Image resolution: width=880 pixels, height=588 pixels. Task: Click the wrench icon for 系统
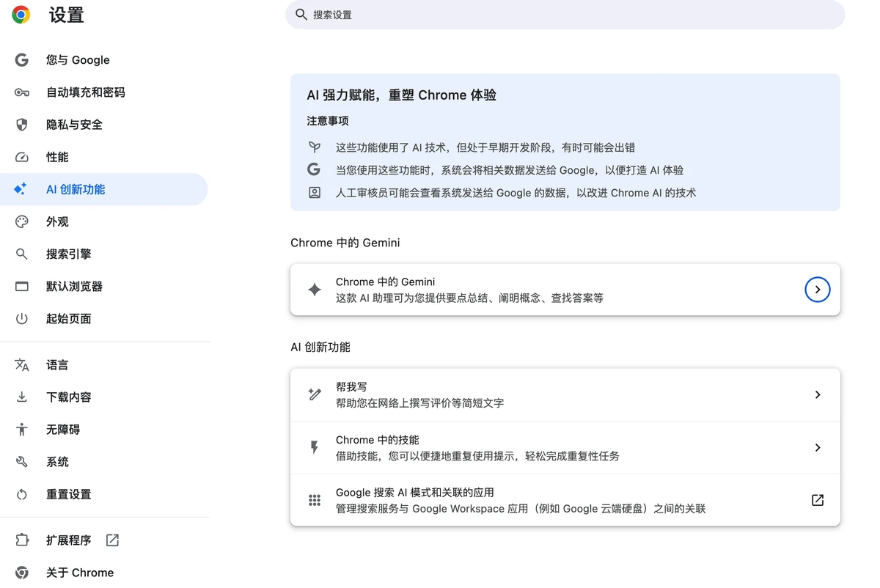[22, 462]
